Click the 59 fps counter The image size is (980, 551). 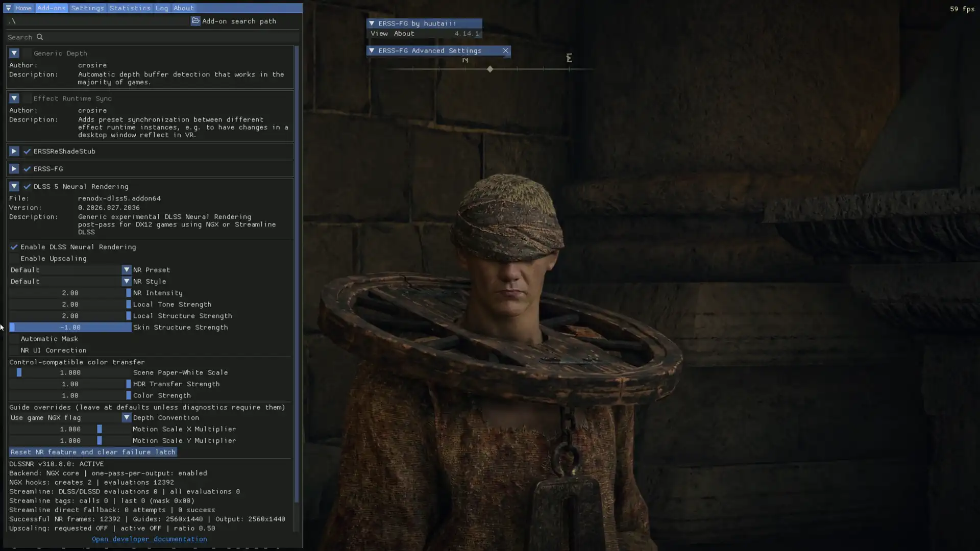(x=962, y=9)
